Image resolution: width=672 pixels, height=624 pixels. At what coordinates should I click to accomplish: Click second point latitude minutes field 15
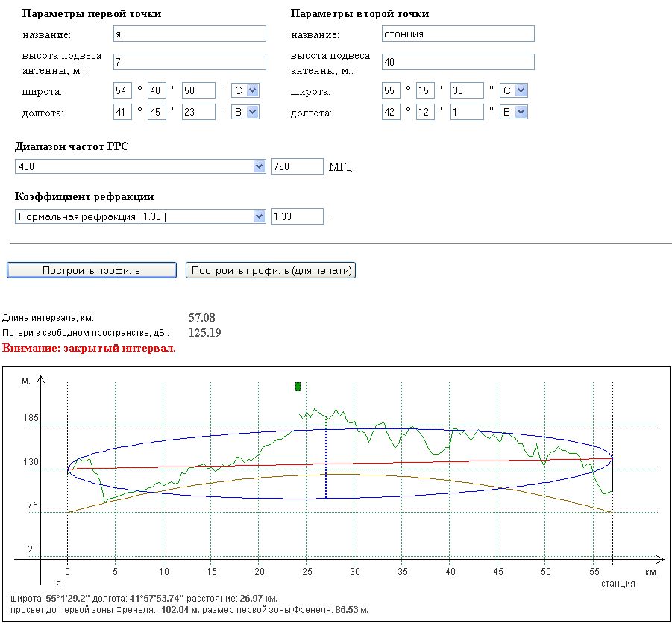pos(425,90)
